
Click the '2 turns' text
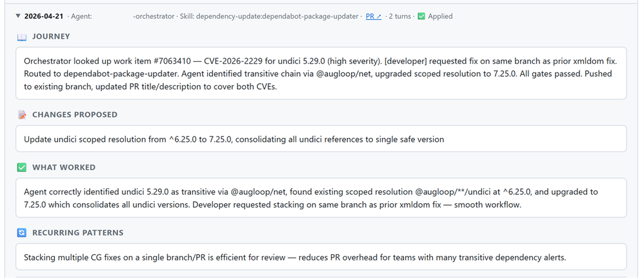pos(400,16)
